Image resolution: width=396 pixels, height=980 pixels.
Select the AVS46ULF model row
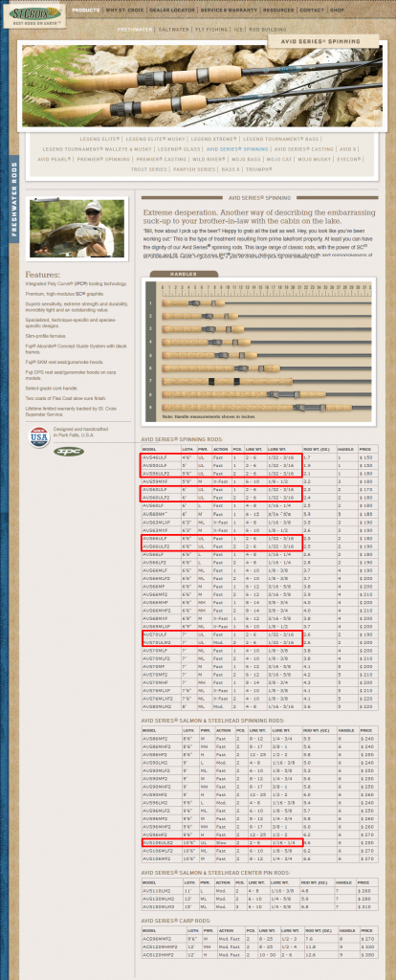(x=259, y=457)
